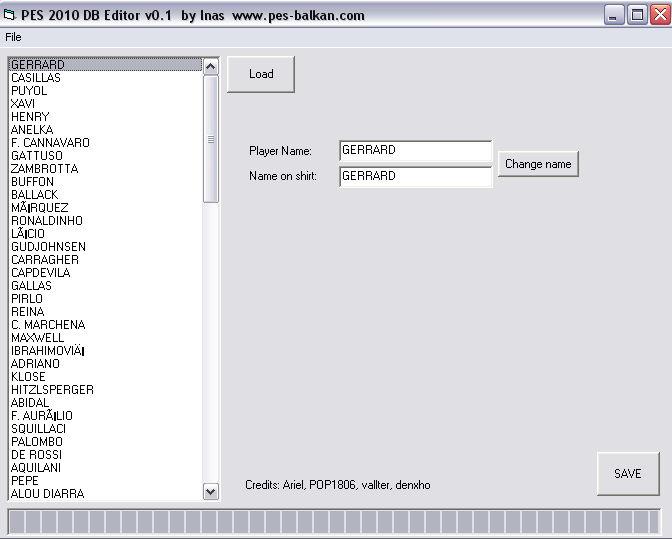Minimize the DB Editor window
672x539 pixels.
[615, 15]
